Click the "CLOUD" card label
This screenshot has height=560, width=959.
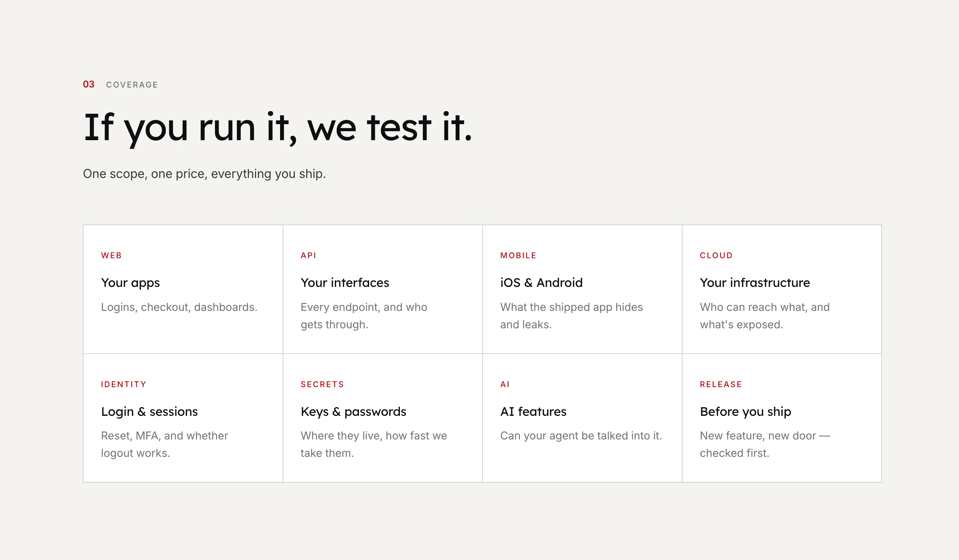point(716,255)
